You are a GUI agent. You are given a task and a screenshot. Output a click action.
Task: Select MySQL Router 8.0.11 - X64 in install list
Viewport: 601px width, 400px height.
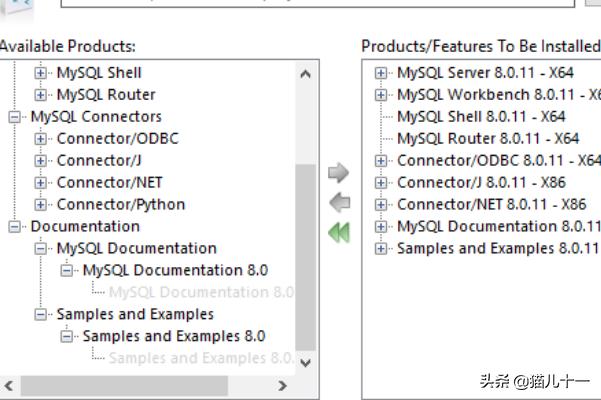(488, 139)
